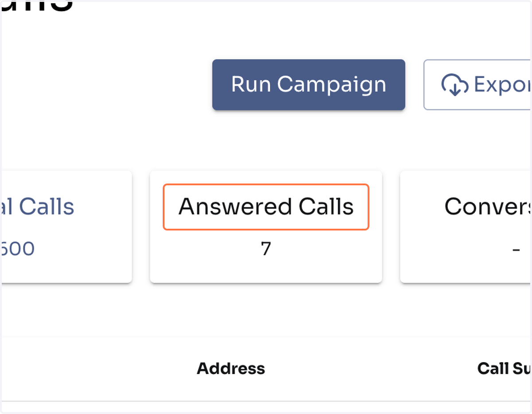The width and height of the screenshot is (532, 414).
Task: Select the partially visible Total Calls label
Action: click(37, 207)
